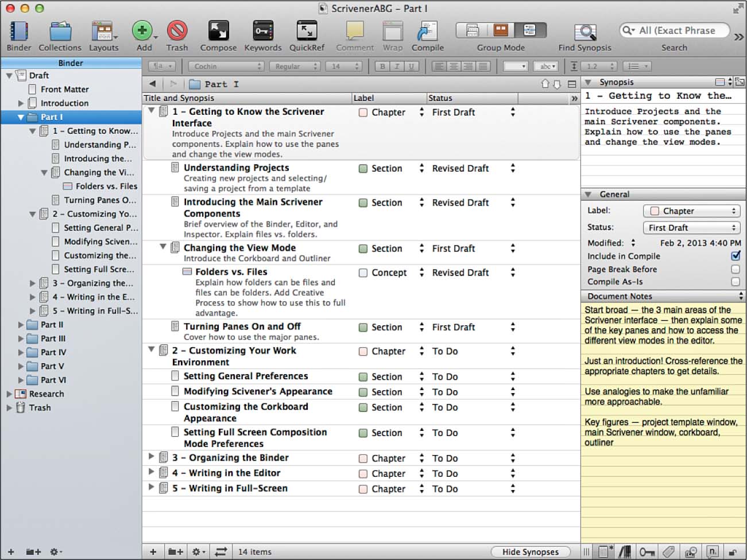
Task: Add new item with outliner footer plus
Action: (153, 552)
